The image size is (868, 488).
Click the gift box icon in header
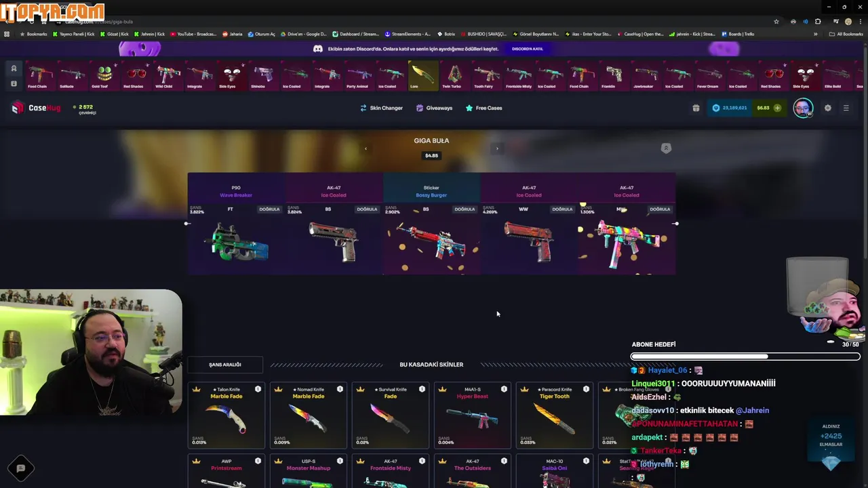click(696, 108)
